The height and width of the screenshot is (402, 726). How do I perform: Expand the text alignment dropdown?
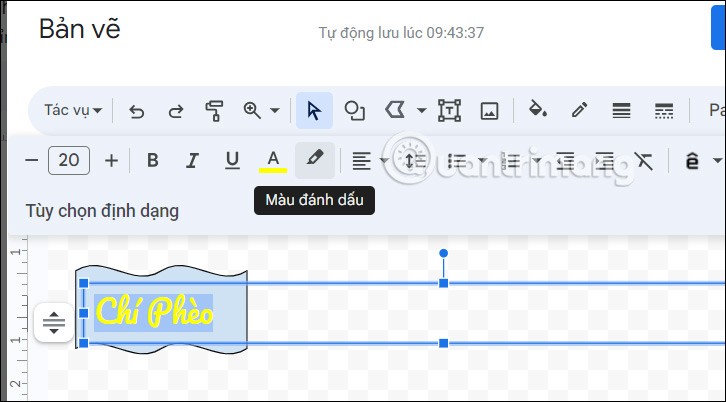tap(384, 160)
